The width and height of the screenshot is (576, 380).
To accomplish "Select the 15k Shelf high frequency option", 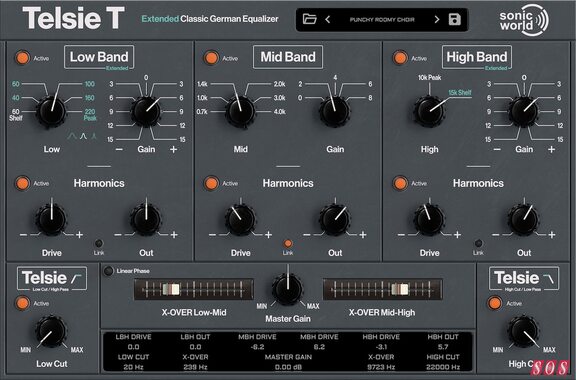I will tap(460, 93).
